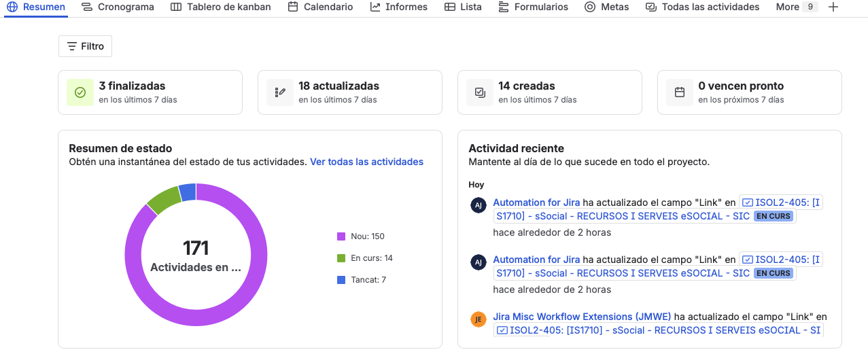
Task: Click the Ver todas las actividades link
Action: [x=366, y=162]
